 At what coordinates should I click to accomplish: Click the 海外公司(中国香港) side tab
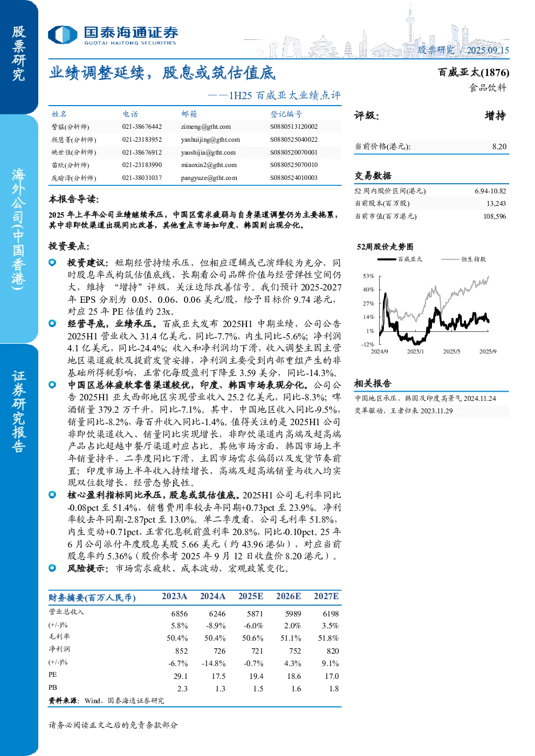pyautogui.click(x=19, y=229)
